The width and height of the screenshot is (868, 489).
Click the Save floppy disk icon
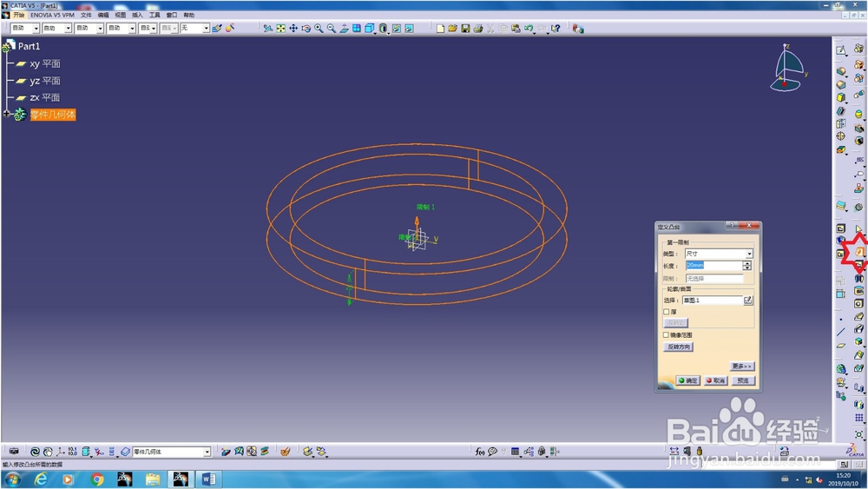(465, 29)
